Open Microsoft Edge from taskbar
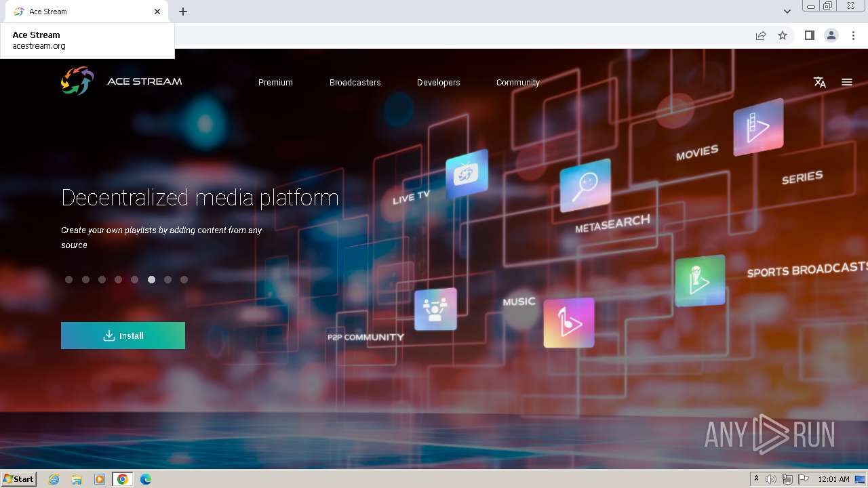The image size is (868, 488). click(x=146, y=479)
